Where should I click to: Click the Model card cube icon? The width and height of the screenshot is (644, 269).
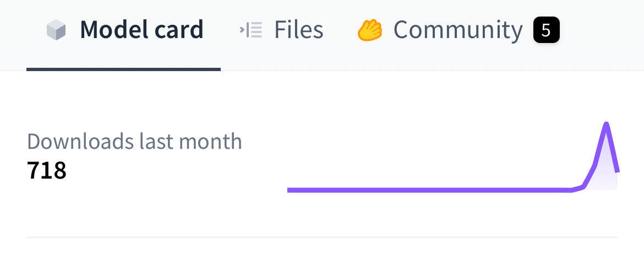pos(56,30)
